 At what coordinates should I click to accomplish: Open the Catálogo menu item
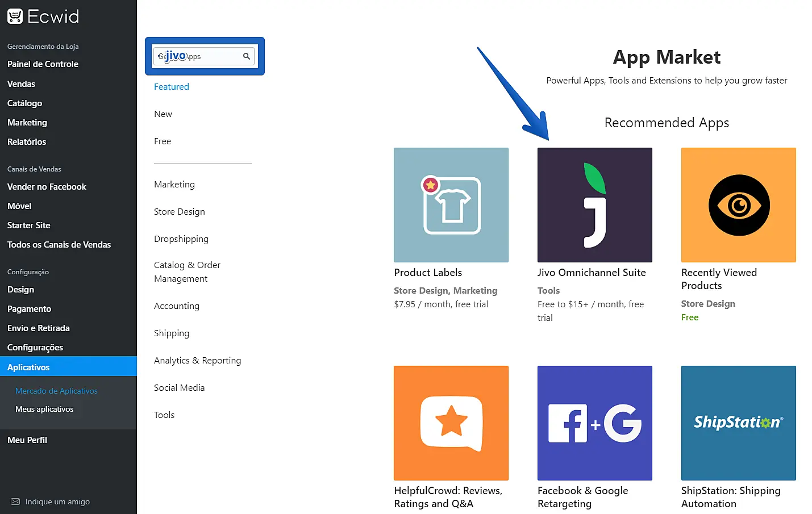pos(25,103)
